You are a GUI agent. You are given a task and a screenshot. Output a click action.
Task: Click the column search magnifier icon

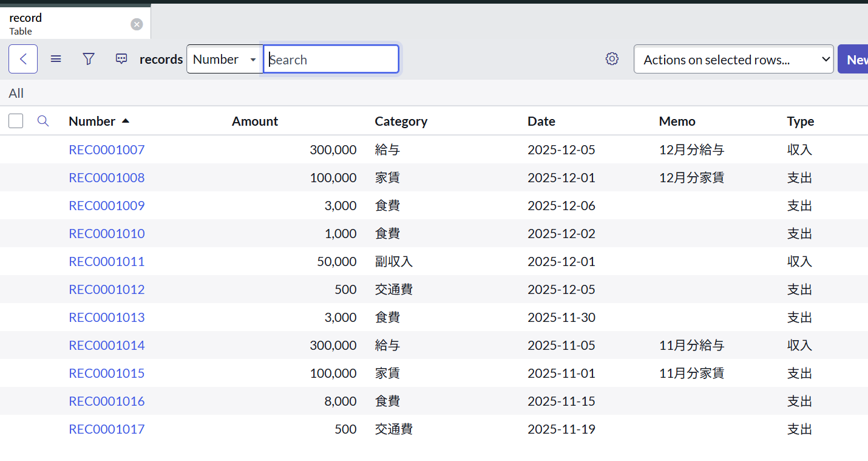[43, 121]
